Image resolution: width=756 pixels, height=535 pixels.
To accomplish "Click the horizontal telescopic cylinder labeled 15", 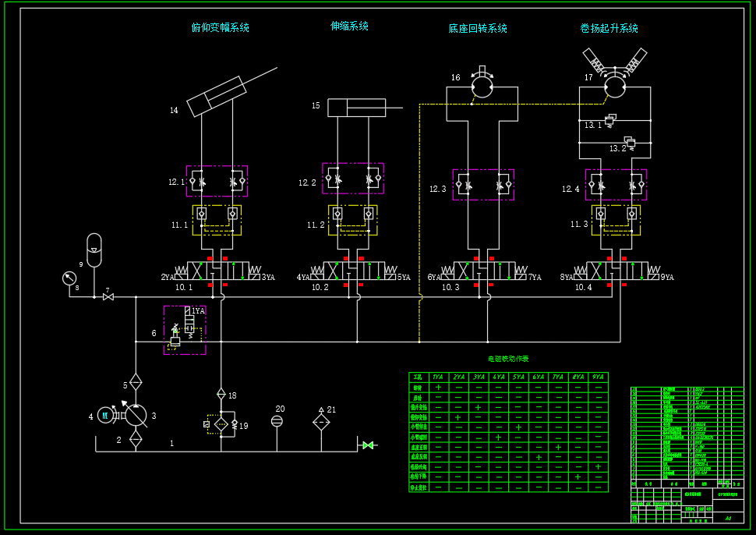I will coord(357,108).
